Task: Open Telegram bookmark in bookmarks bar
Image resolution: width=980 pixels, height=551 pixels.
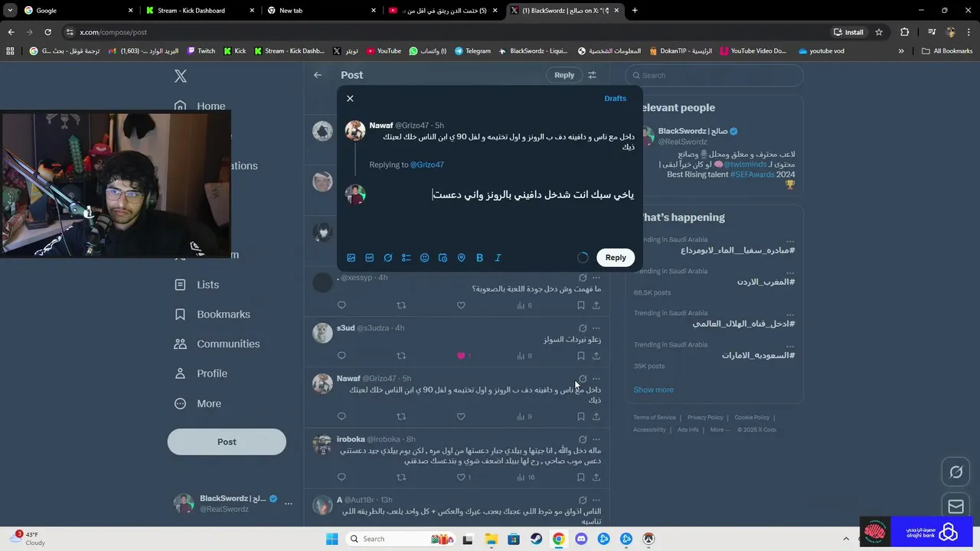Action: pos(473,51)
